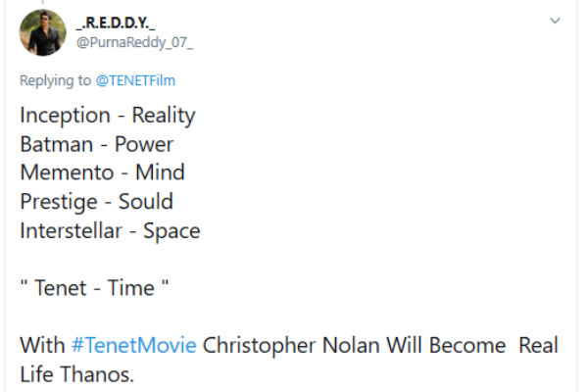Follow the @TENETFilm mention link
Screen dimensions: 588x392
pyautogui.click(x=135, y=80)
